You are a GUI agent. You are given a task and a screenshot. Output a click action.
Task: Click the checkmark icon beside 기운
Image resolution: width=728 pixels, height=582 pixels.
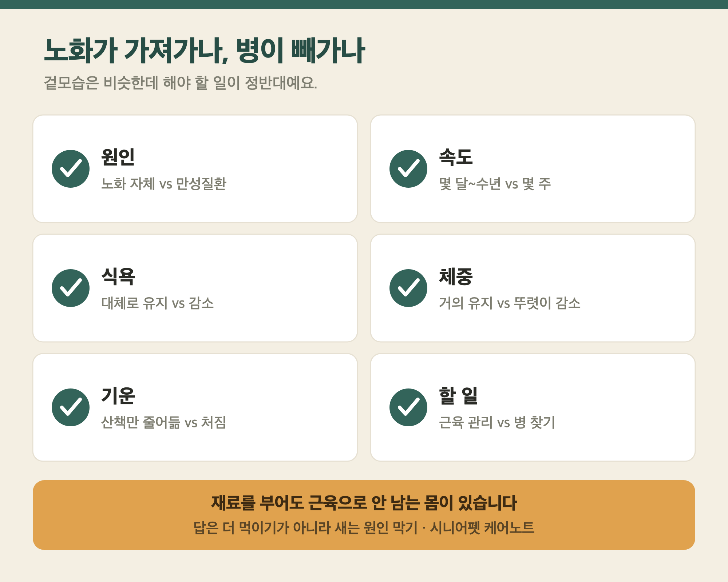tap(71, 407)
